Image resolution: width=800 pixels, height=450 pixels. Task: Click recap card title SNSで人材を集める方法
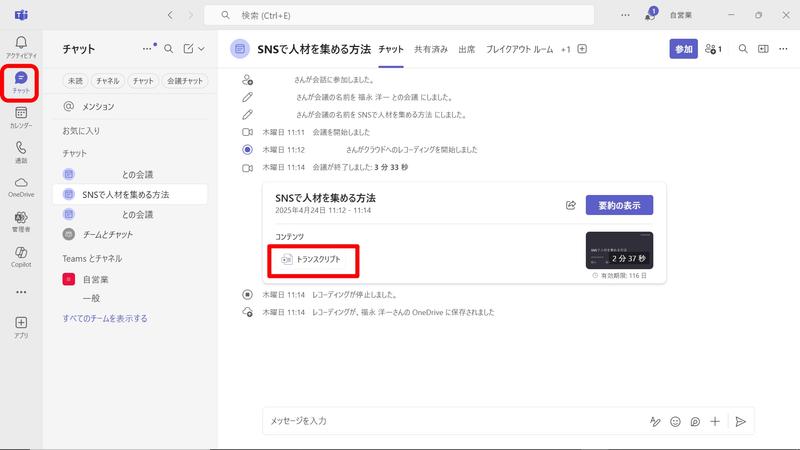(x=326, y=198)
